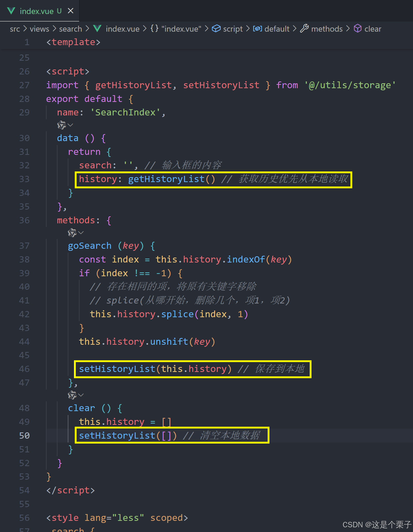Click the Vue logo icon on the tab

click(11, 11)
